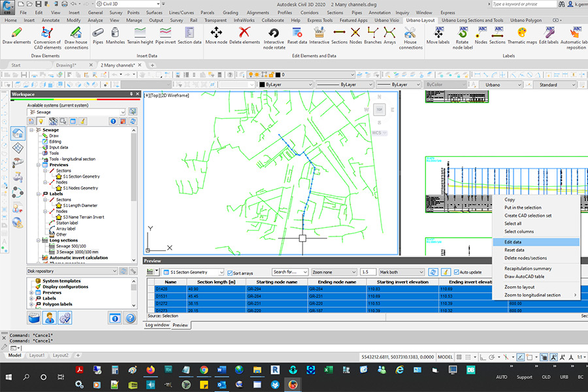Open the Sewage current system dropdown
588x392 pixels.
[x=77, y=112]
